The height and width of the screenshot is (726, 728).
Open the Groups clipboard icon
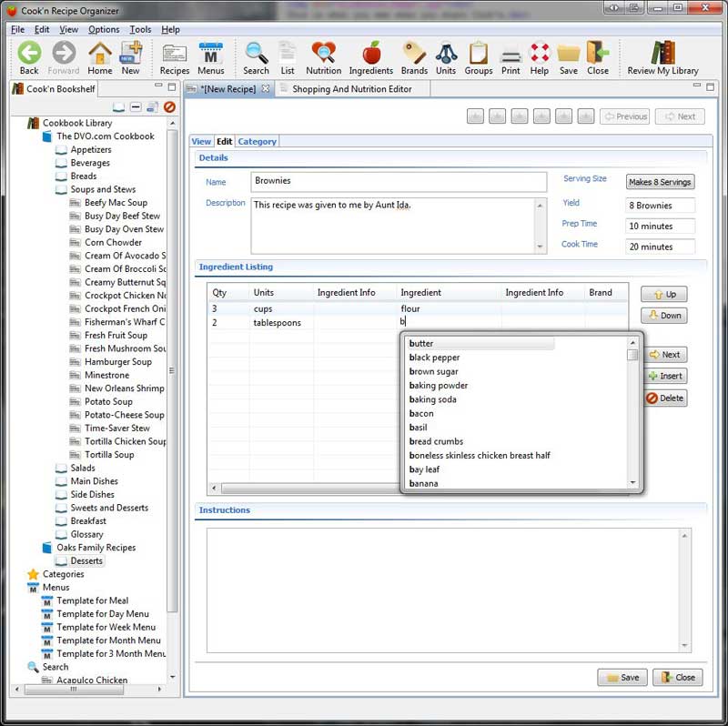[479, 58]
